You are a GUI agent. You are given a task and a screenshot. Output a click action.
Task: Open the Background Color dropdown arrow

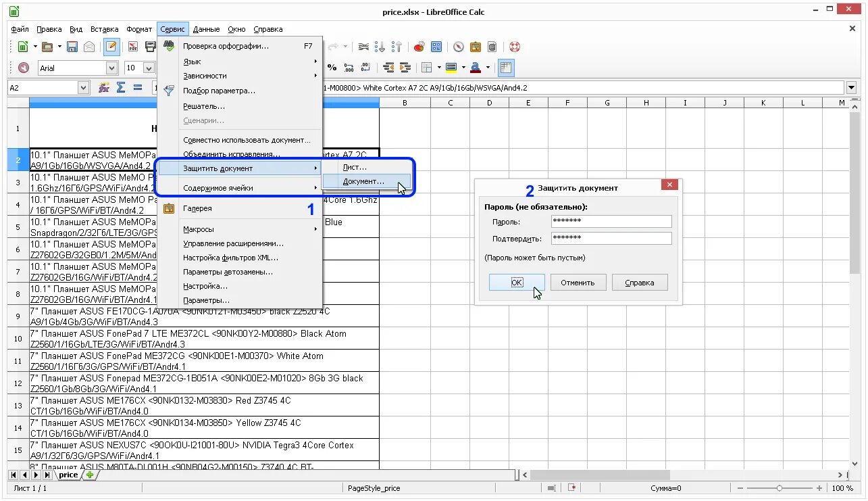[x=463, y=68]
